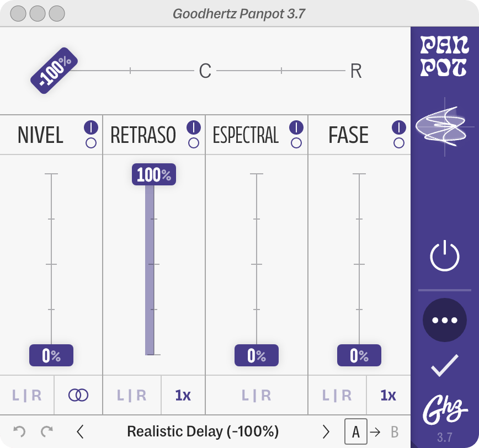The width and height of the screenshot is (479, 448).
Task: Click the undo arrow icon
Action: (19, 431)
